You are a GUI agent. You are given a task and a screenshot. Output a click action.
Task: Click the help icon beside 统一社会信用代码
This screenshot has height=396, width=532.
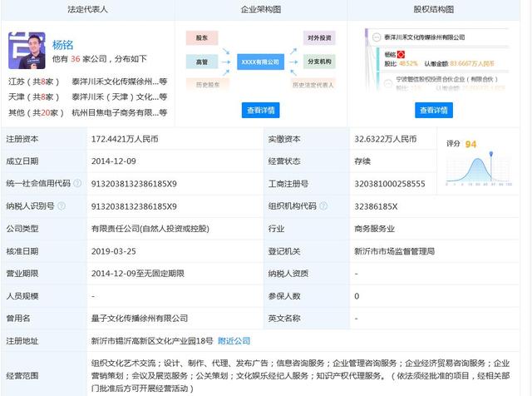77,183
